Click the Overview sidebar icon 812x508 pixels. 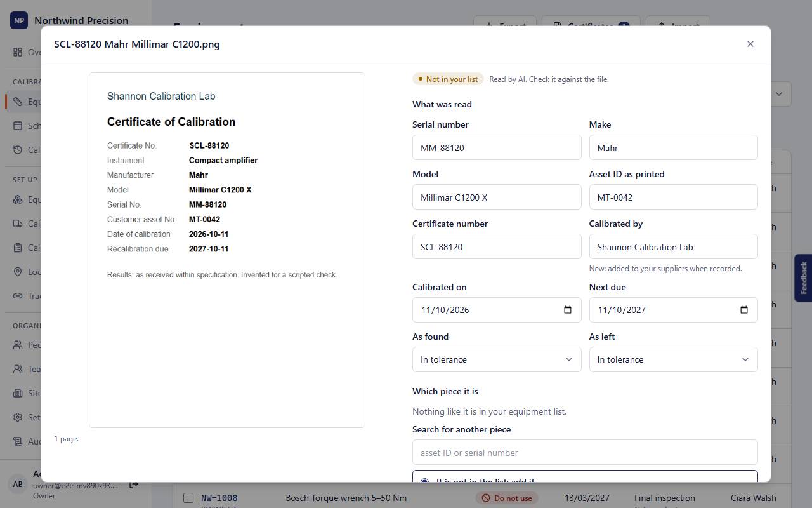pos(18,52)
